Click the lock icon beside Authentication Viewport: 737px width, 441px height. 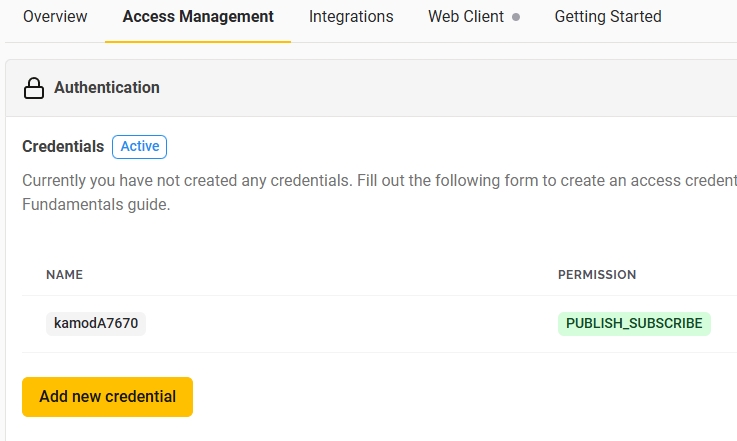coord(34,88)
